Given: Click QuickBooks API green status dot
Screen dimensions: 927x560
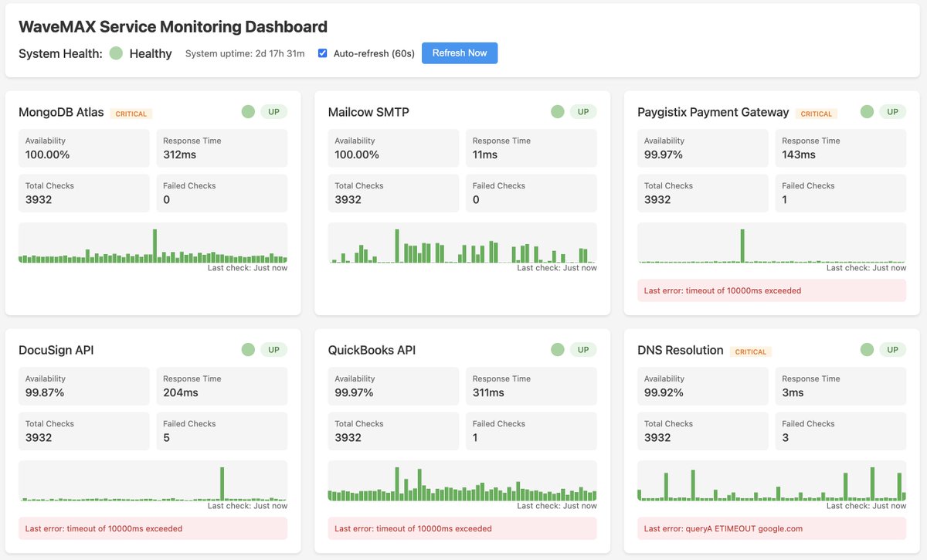Looking at the screenshot, I should tap(558, 350).
